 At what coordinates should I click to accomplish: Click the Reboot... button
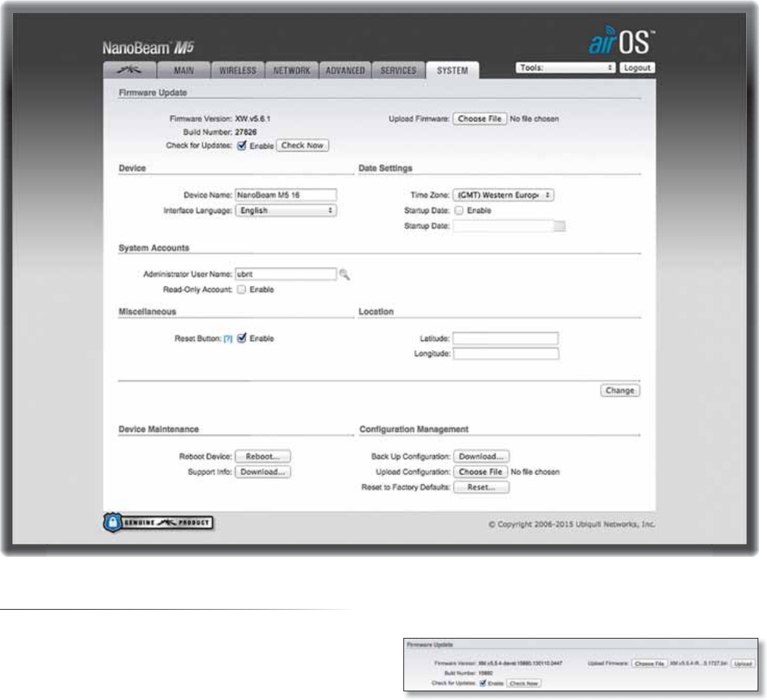(262, 456)
